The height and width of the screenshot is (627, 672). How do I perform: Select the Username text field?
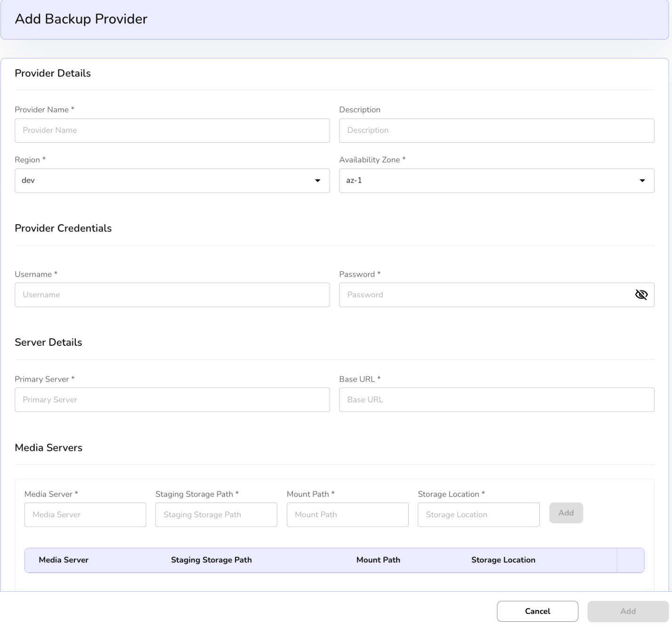[172, 295]
